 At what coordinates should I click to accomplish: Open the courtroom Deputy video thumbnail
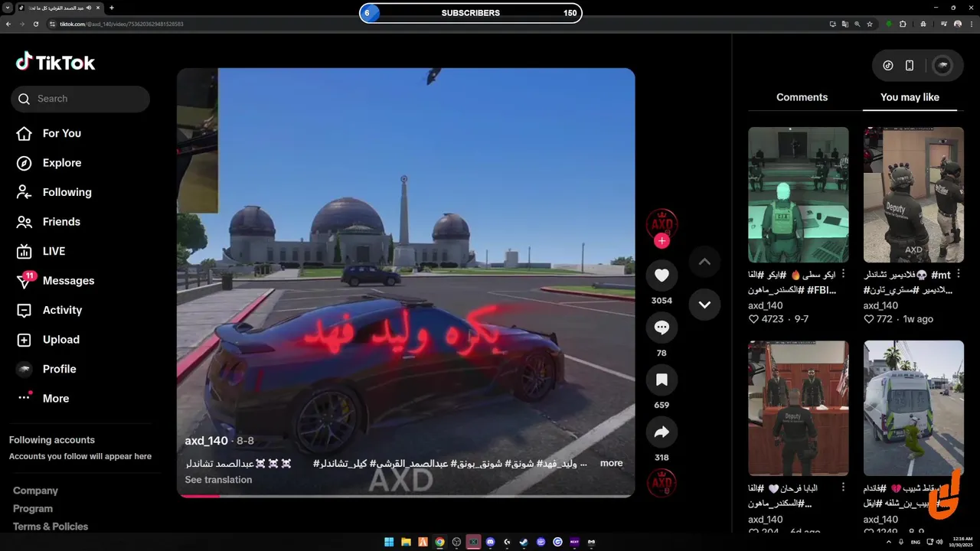(798, 408)
